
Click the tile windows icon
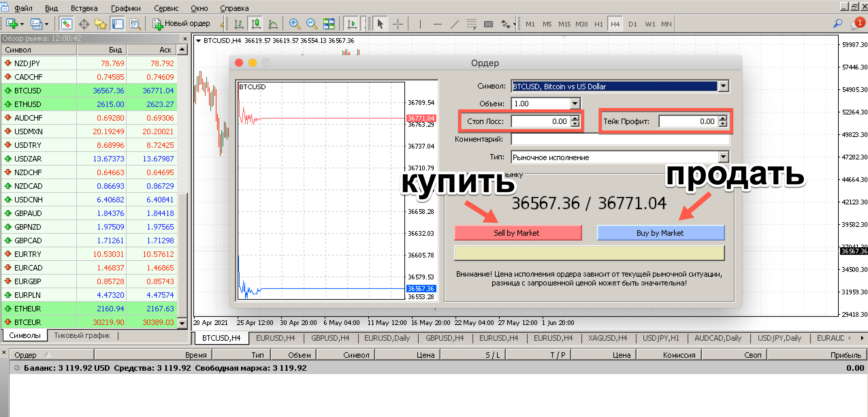[328, 24]
